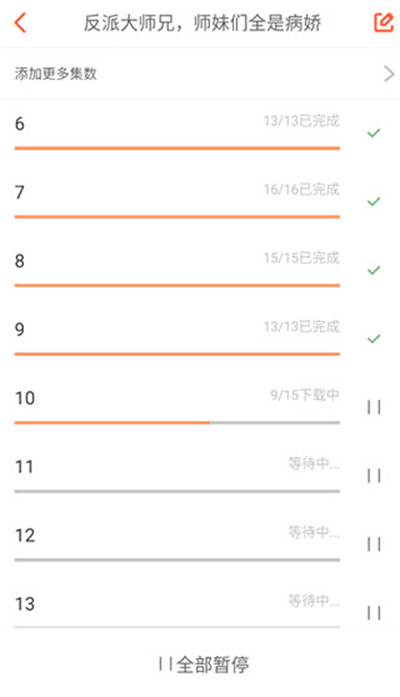Pause all downloads with 全部暂停
The height and width of the screenshot is (697, 400).
[x=204, y=665]
